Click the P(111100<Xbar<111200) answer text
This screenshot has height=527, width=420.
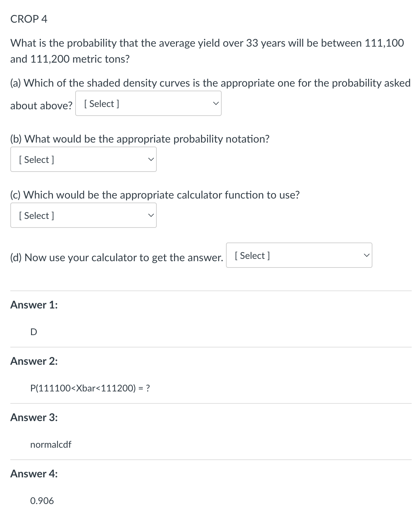click(90, 388)
